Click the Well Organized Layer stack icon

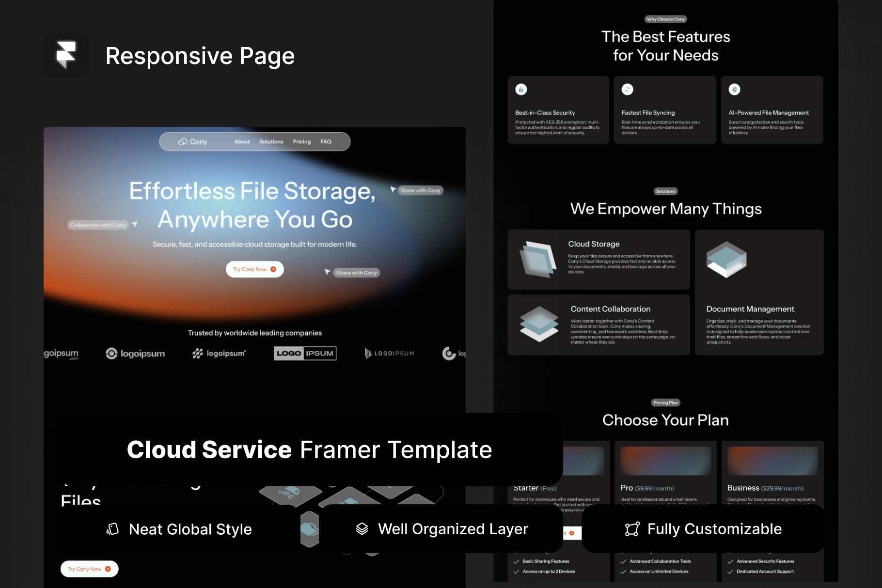tap(362, 529)
